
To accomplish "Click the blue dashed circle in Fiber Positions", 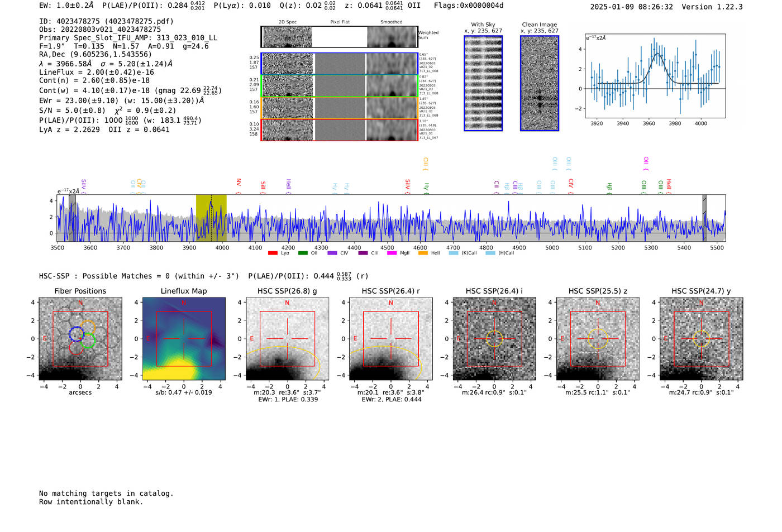I will [77, 334].
